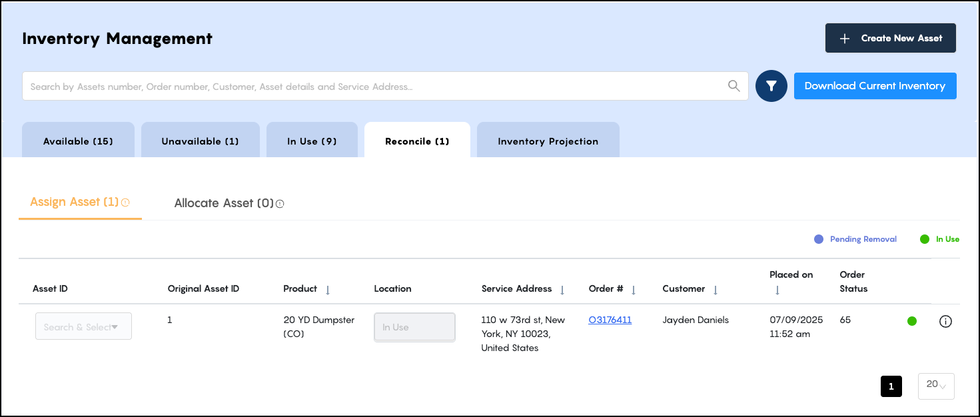Open the Inventory Projection tab
Viewport: 980px width, 417px height.
point(548,141)
